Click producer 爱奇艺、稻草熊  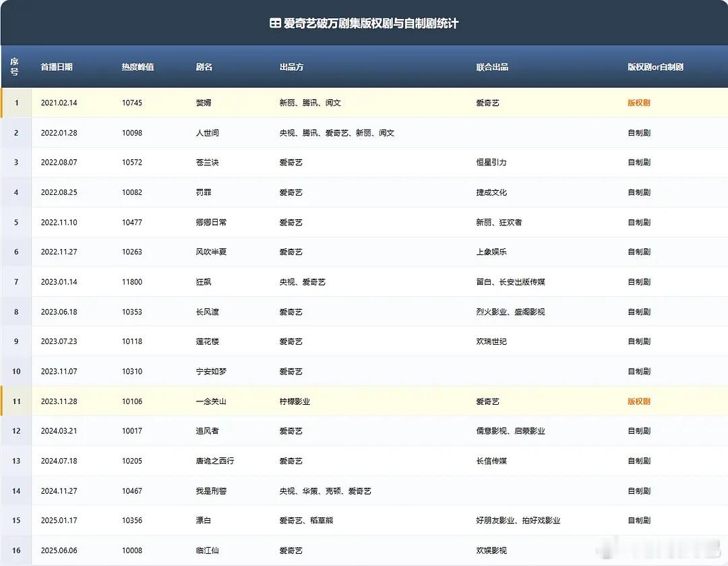pos(307,520)
